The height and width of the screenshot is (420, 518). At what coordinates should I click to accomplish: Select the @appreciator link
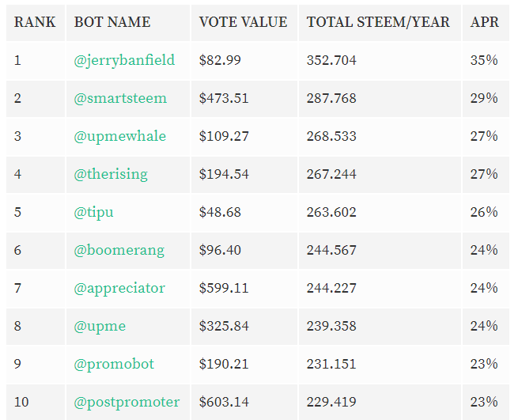pyautogui.click(x=119, y=288)
